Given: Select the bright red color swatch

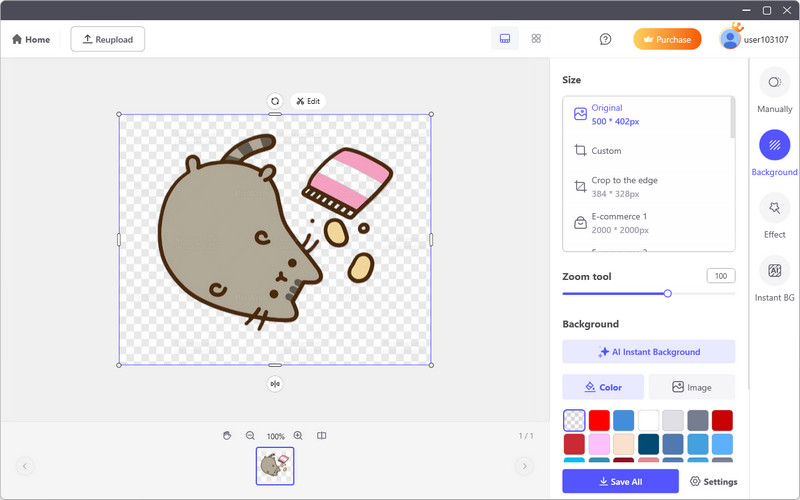Looking at the screenshot, I should [x=599, y=420].
